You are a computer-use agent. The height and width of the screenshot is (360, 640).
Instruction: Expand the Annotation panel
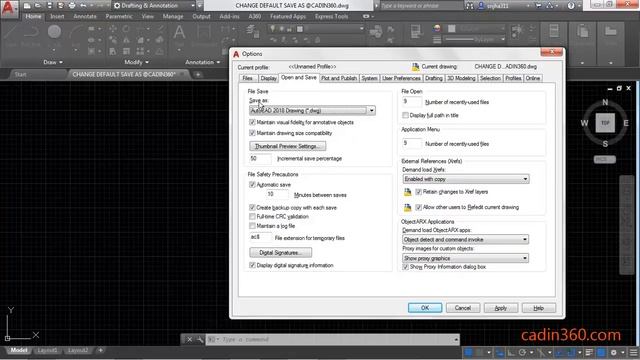[202, 62]
